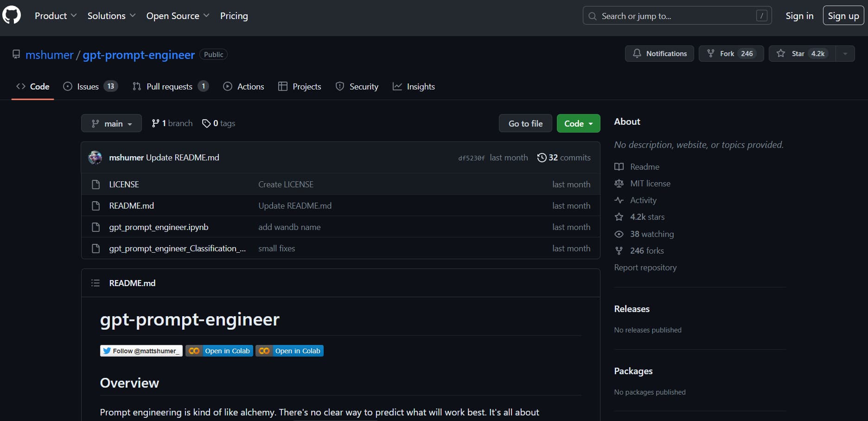This screenshot has height=421, width=868.
Task: Open commit hash df5230f
Action: click(x=472, y=158)
